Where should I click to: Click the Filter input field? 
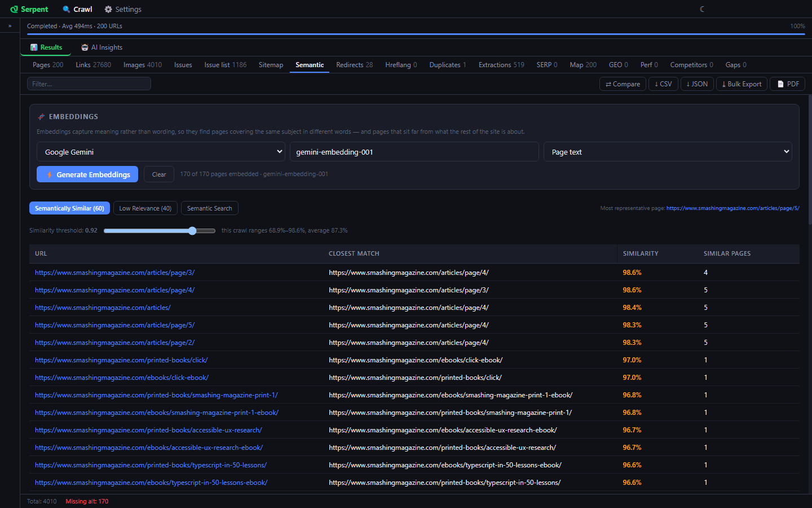click(89, 84)
